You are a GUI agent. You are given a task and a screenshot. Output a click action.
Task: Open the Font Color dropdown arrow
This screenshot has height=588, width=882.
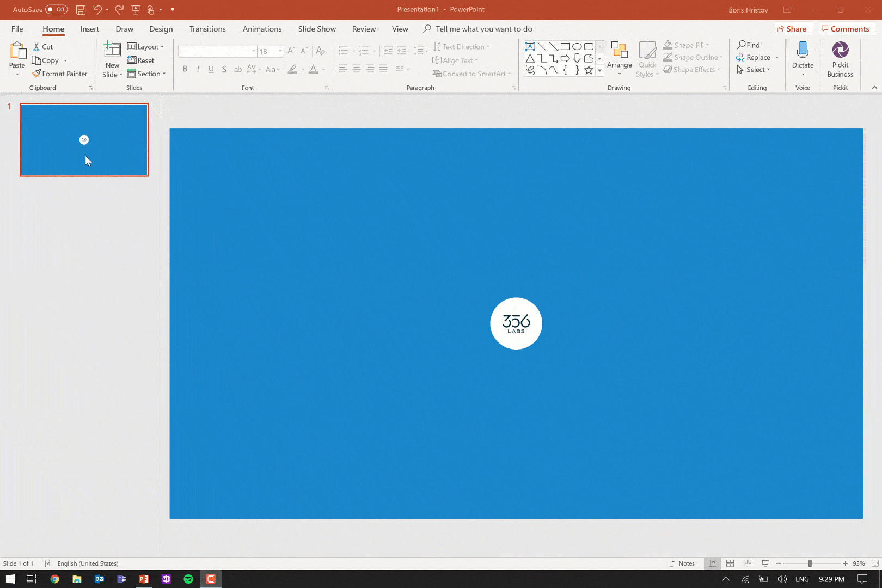pyautogui.click(x=323, y=69)
